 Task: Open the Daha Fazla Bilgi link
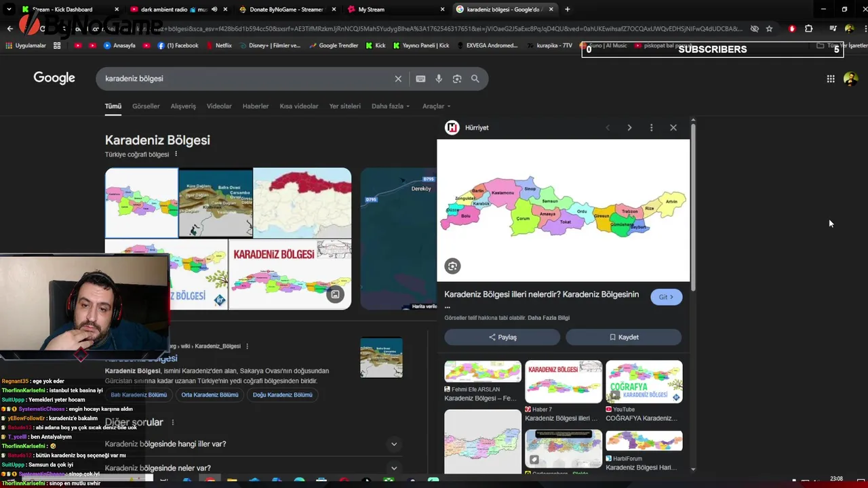[x=549, y=318]
